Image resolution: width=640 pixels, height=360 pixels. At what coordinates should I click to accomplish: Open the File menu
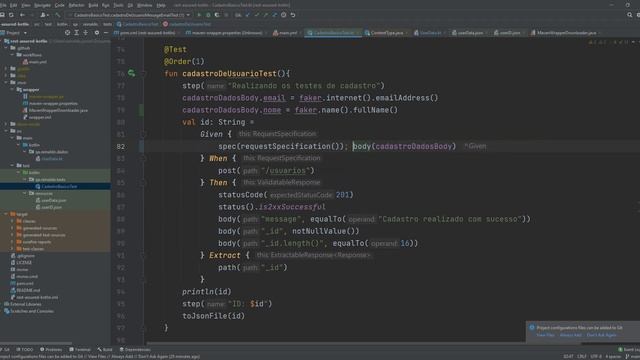[x=3, y=5]
